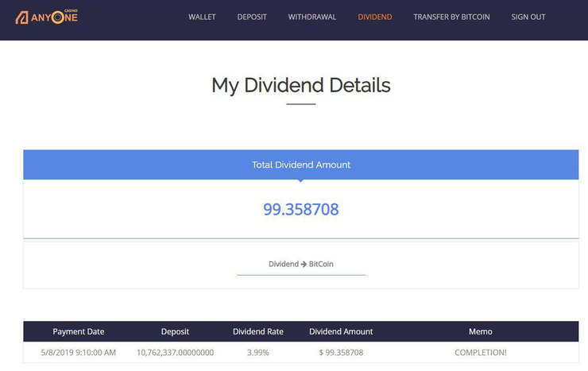Screen dimensions: 588x371
Task: Click the Dividend Amount column header
Action: tap(341, 331)
